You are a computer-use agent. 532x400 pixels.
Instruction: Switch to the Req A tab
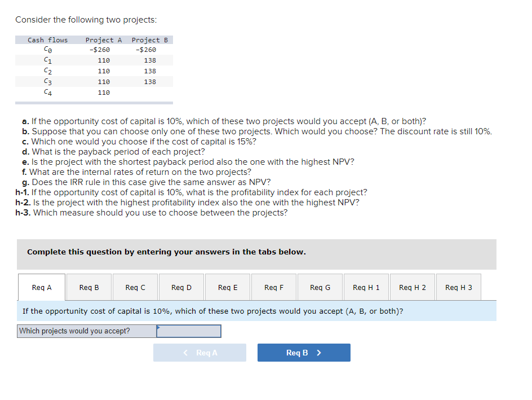[41, 287]
